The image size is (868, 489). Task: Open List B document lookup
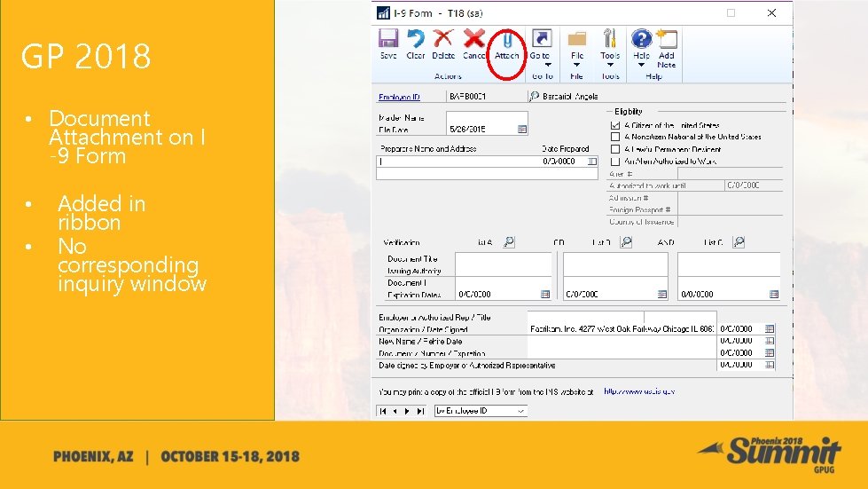[626, 242]
